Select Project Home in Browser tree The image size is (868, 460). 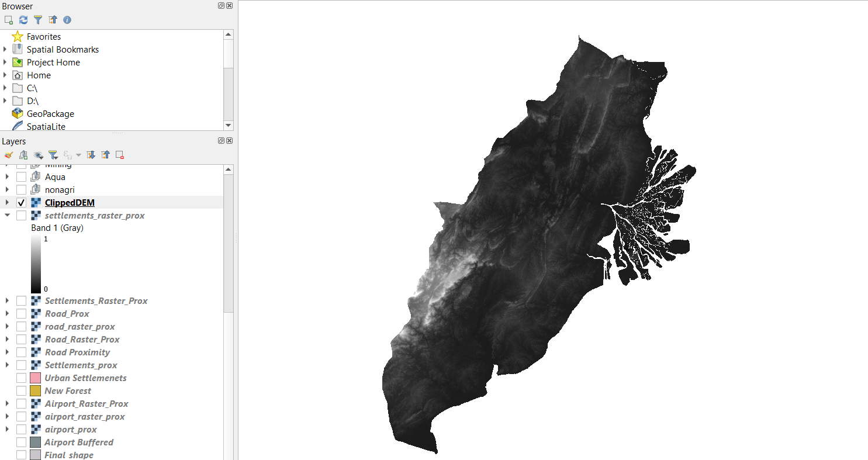pos(53,63)
